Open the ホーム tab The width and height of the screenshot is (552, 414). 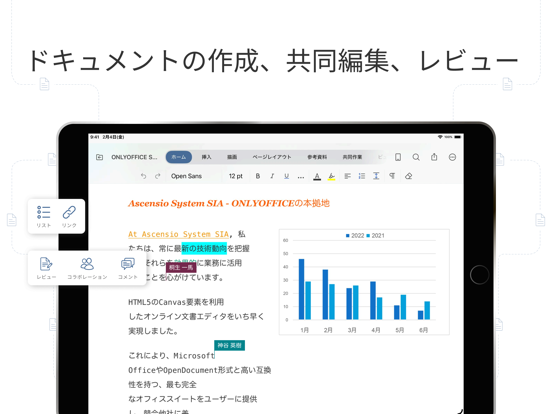point(179,157)
